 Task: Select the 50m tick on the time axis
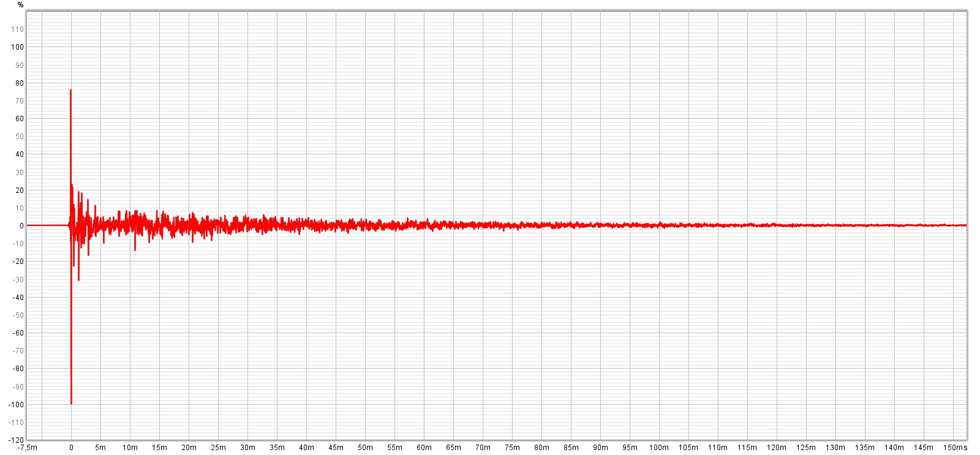coord(365,448)
